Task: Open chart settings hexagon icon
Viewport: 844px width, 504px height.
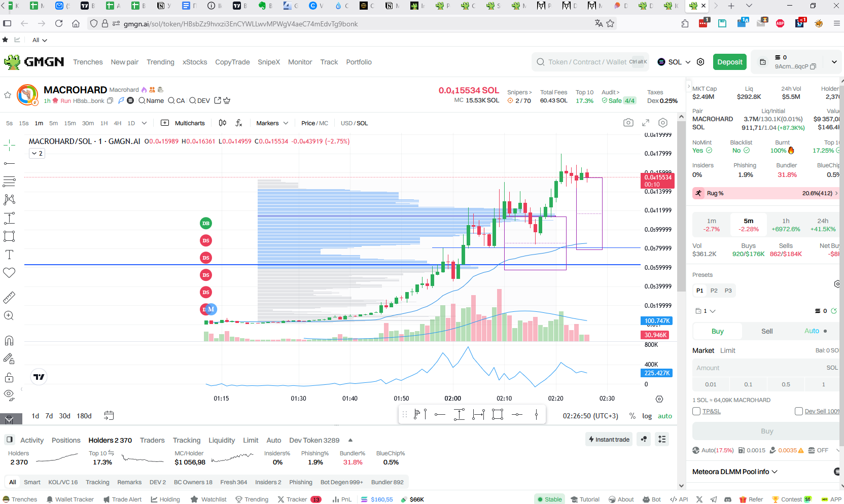Action: (x=663, y=123)
